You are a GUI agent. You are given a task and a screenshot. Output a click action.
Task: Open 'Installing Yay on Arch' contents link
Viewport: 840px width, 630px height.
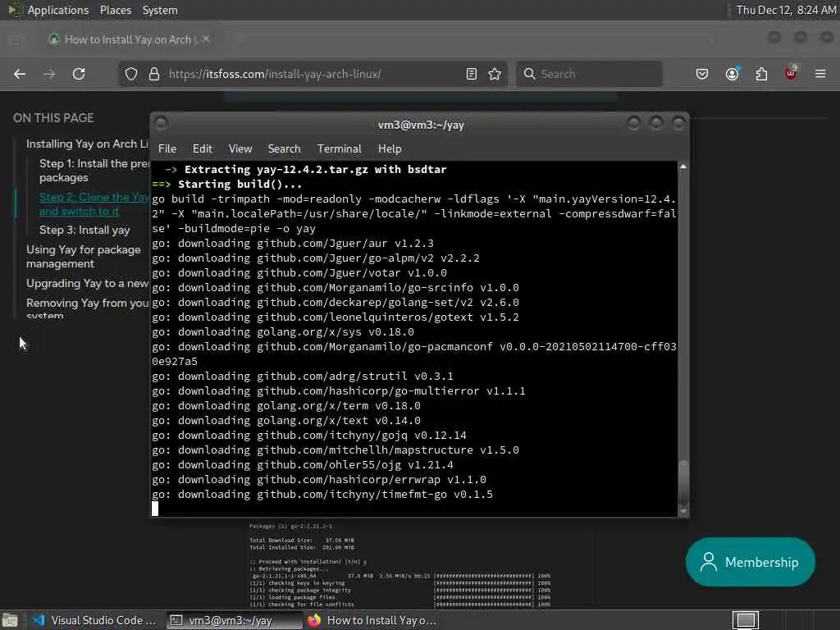[x=87, y=144]
